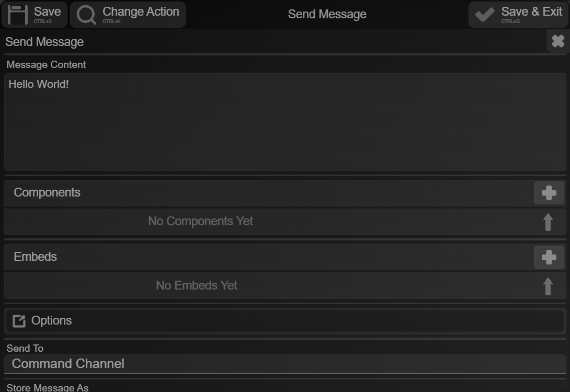Viewport: 570px width, 392px height.
Task: Click the Save & Exit button label
Action: pyautogui.click(x=531, y=11)
